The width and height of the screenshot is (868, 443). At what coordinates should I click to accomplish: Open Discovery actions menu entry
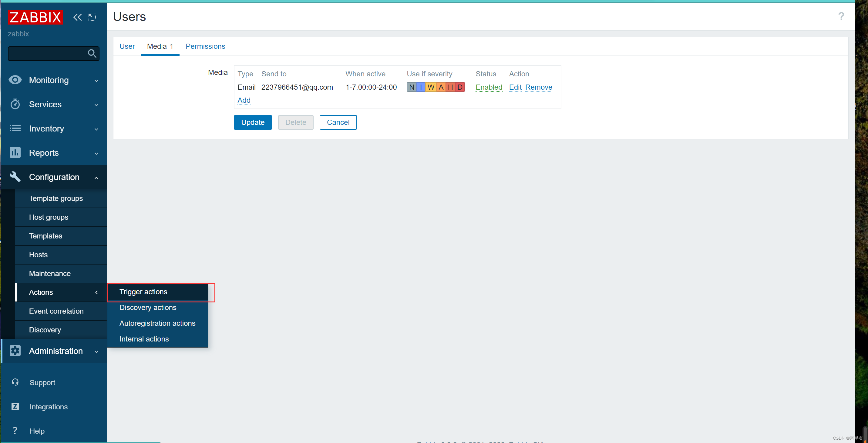148,307
